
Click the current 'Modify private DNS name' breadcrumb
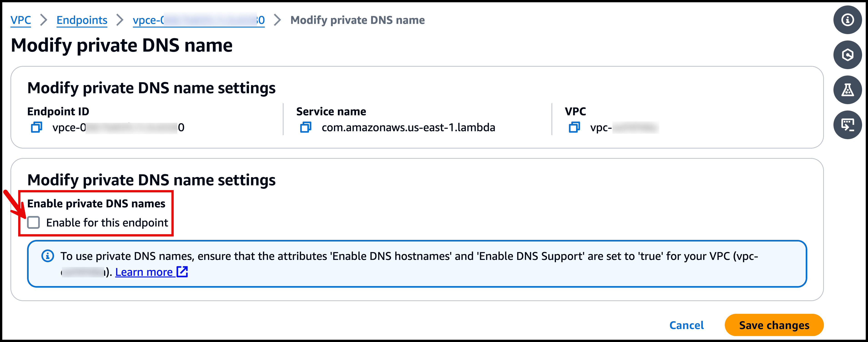coord(358,20)
